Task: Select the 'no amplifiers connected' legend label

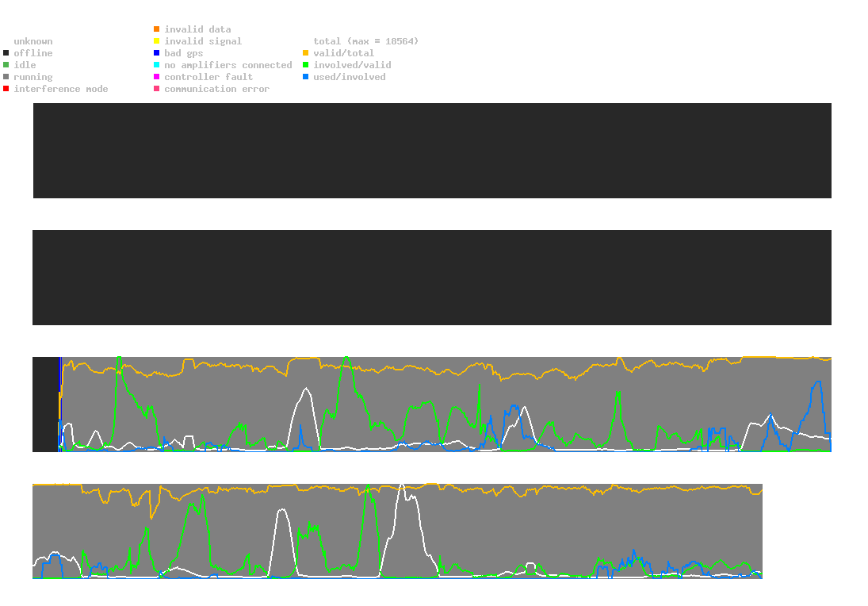Action: [x=228, y=65]
